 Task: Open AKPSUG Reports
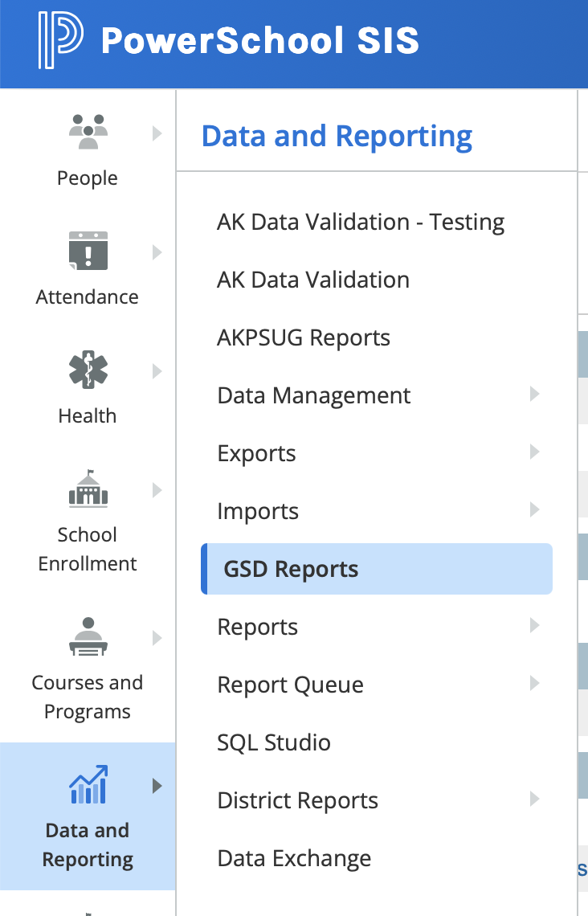304,337
